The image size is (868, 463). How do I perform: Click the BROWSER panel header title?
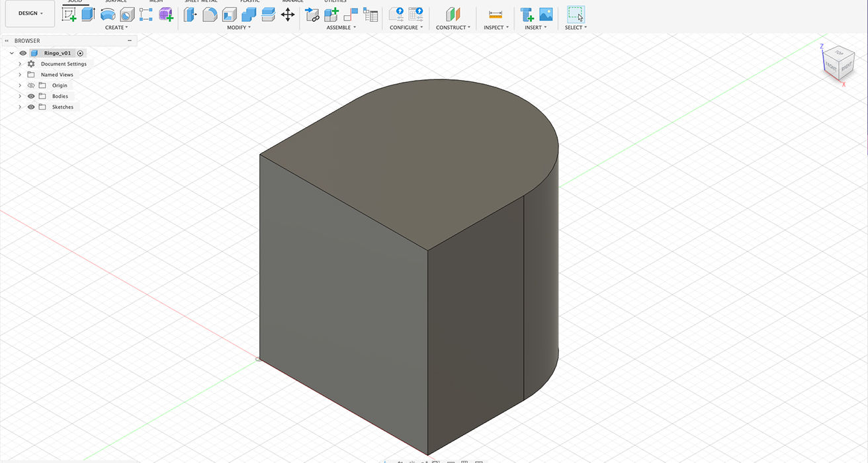[27, 41]
